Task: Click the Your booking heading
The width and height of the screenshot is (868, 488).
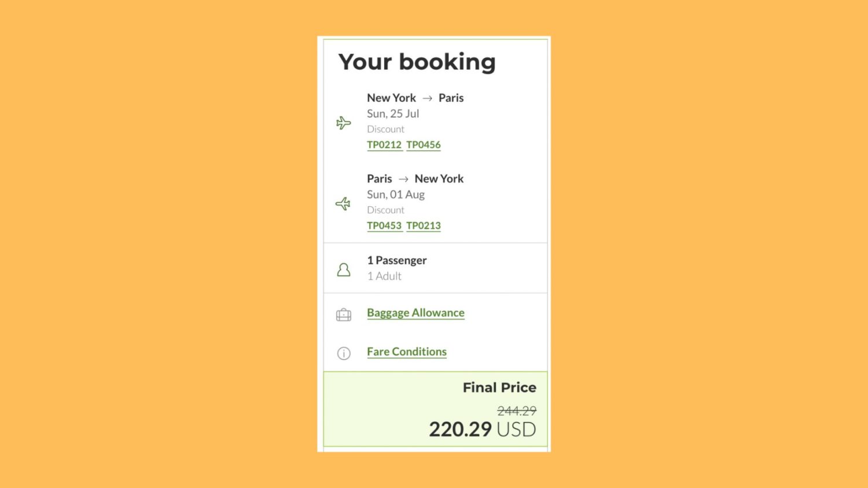Action: [417, 62]
